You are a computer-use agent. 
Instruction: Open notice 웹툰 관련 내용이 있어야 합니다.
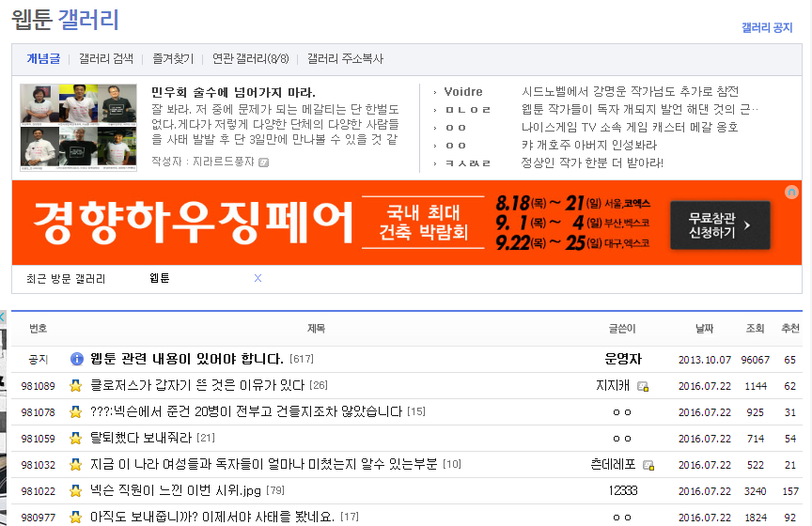pyautogui.click(x=186, y=359)
